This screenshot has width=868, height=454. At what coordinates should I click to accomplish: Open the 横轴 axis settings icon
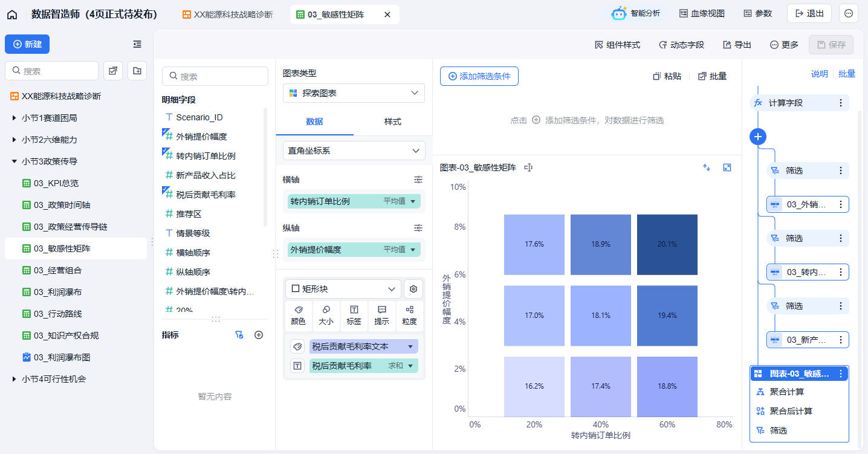[x=418, y=180]
